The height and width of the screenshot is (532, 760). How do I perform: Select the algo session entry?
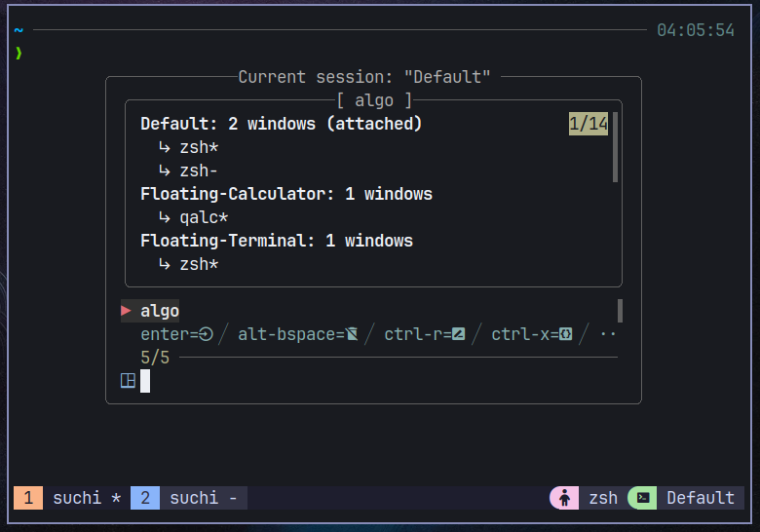[x=160, y=311]
